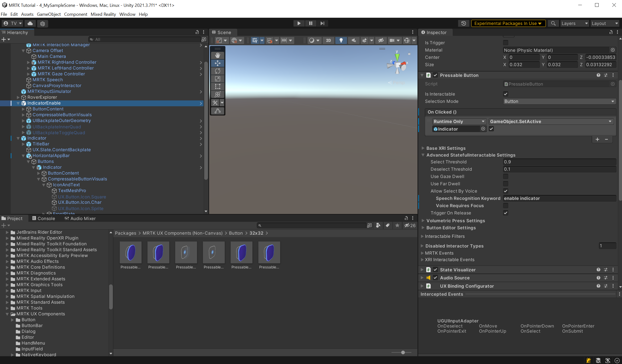Open undo history icon in top toolbar
The width and height of the screenshot is (622, 364).
(x=463, y=23)
